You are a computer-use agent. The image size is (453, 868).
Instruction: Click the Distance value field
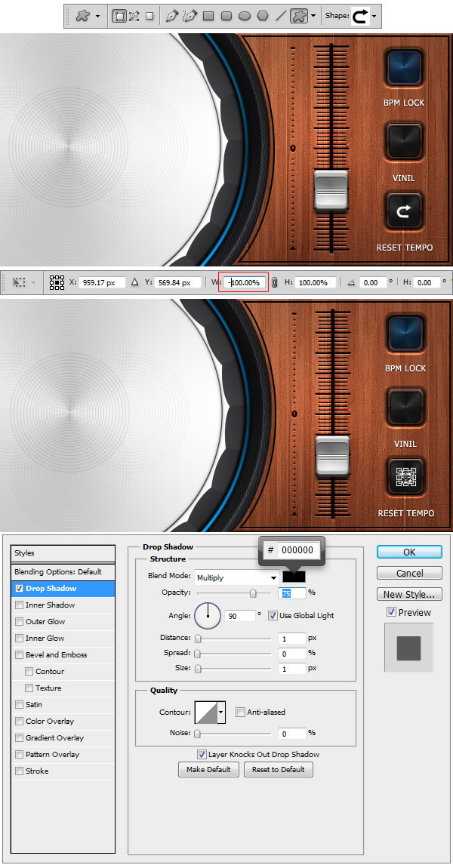click(292, 639)
